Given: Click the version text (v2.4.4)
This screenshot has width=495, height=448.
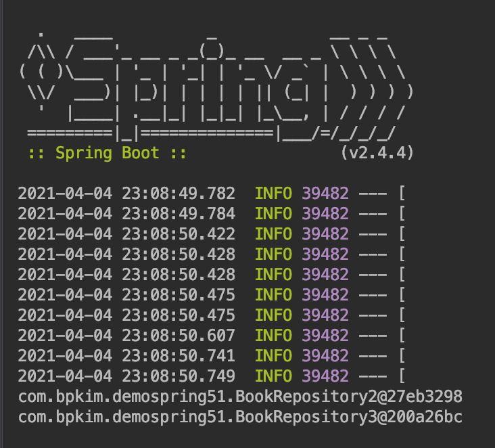Looking at the screenshot, I should [x=377, y=153].
